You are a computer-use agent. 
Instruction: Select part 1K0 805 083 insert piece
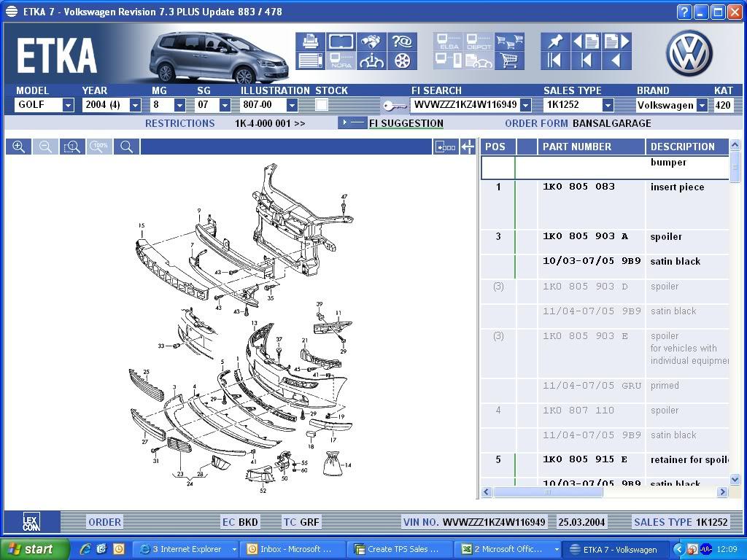pos(605,205)
